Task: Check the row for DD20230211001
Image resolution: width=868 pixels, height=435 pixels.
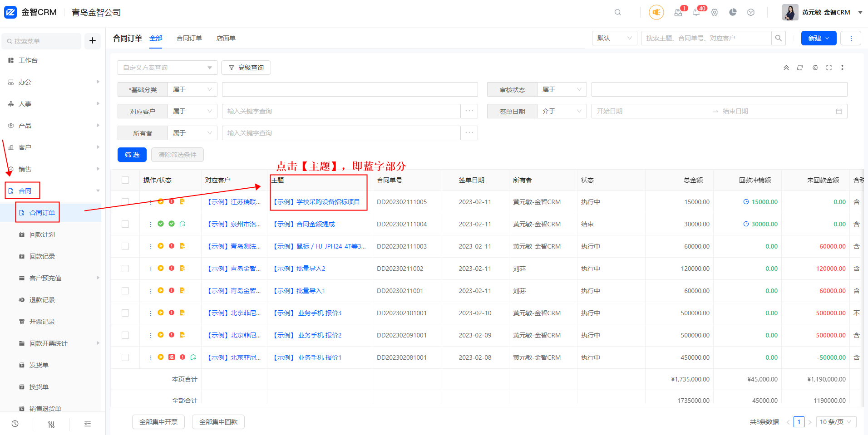Action: click(x=125, y=291)
